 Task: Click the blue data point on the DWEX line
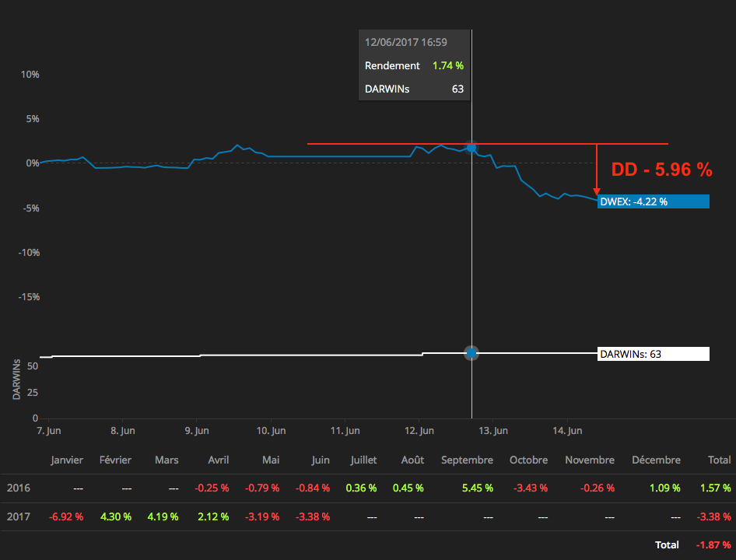(471, 148)
